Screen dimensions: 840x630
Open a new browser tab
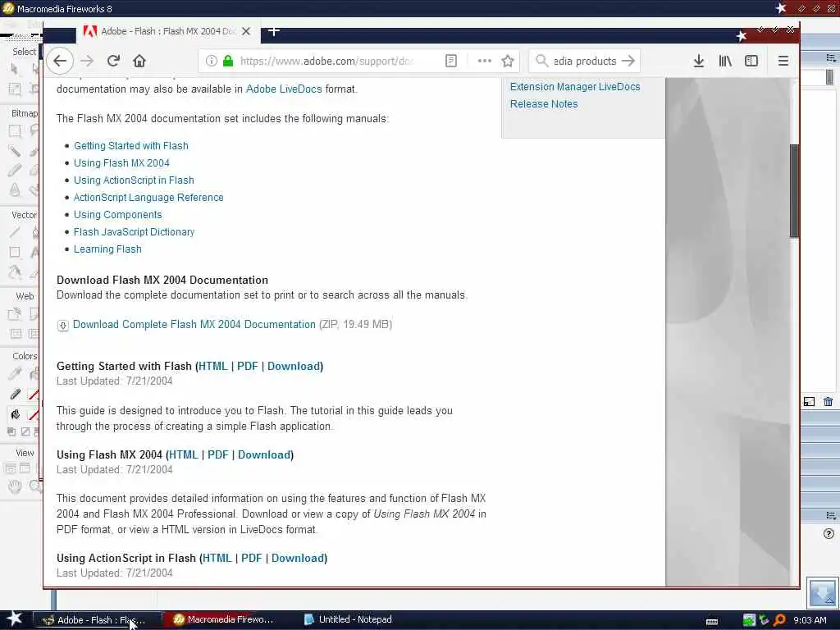274,32
